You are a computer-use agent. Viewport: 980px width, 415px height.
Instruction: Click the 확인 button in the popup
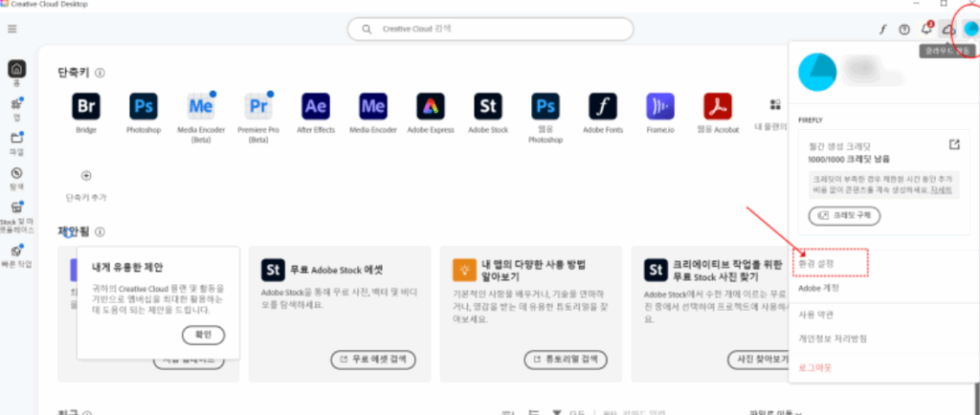(203, 335)
